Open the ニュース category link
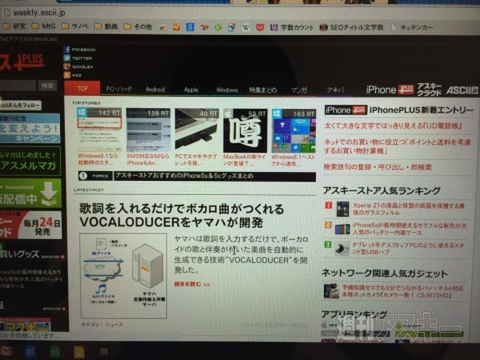 click(x=114, y=324)
